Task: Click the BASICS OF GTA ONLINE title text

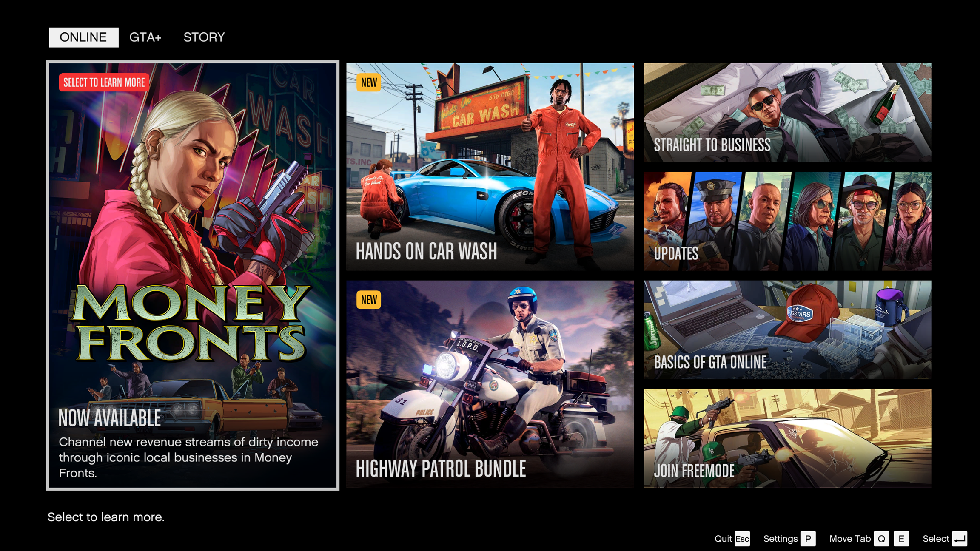Action: 710,362
